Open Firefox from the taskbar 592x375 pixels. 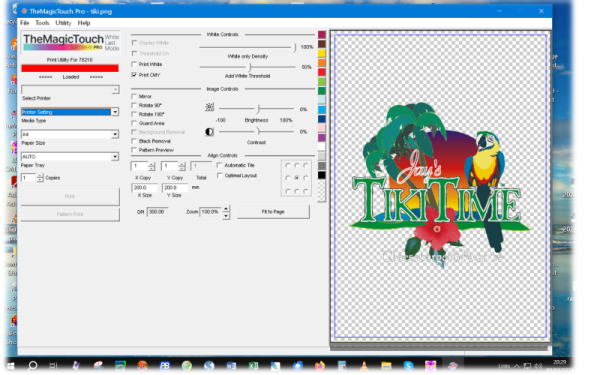(x=320, y=365)
